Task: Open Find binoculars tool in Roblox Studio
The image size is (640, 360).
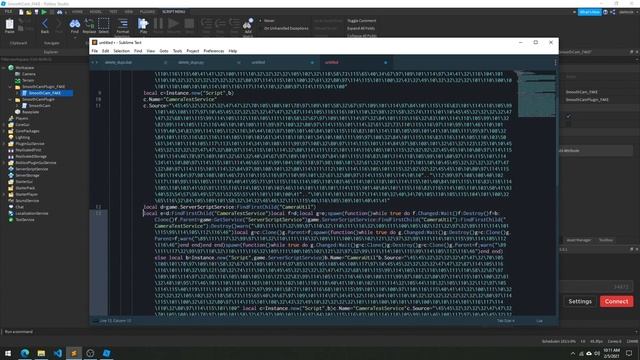Action: coord(75,25)
